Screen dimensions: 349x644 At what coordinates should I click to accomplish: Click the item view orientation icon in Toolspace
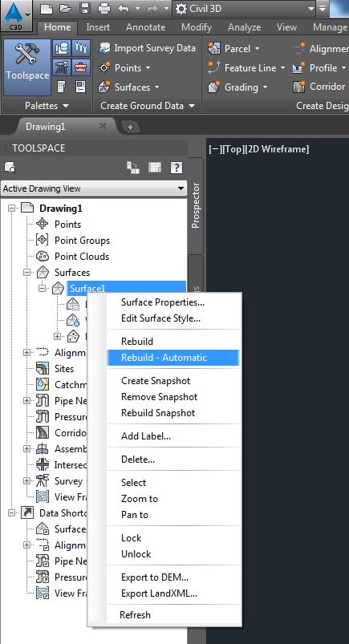pos(132,167)
